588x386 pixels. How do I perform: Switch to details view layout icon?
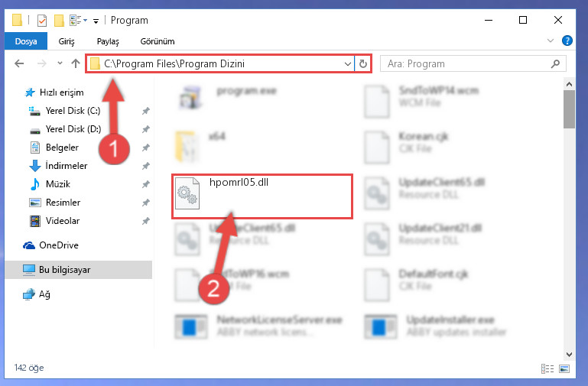[547, 368]
